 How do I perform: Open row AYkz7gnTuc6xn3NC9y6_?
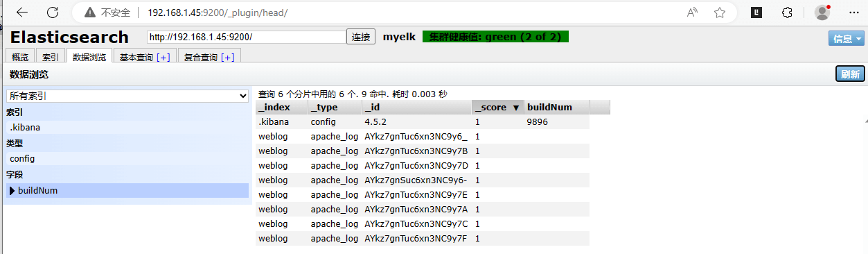tap(422, 136)
